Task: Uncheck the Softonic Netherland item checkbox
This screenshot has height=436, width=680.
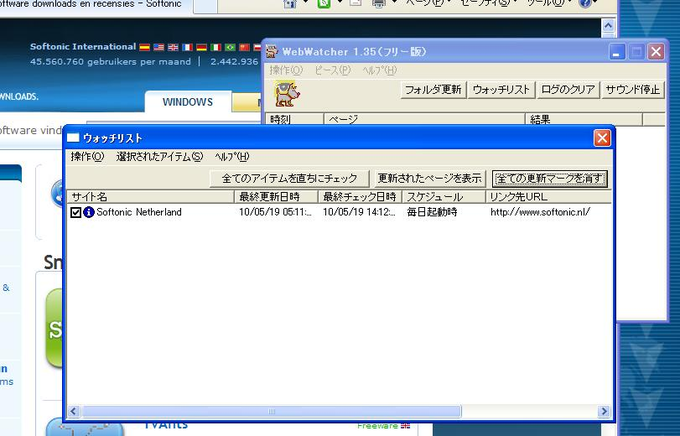Action: [x=76, y=212]
